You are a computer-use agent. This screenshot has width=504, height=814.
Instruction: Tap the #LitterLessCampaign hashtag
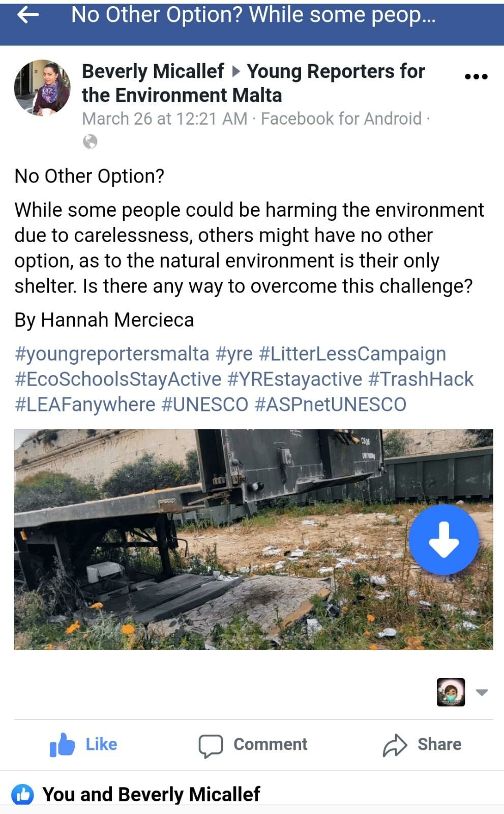coord(352,354)
